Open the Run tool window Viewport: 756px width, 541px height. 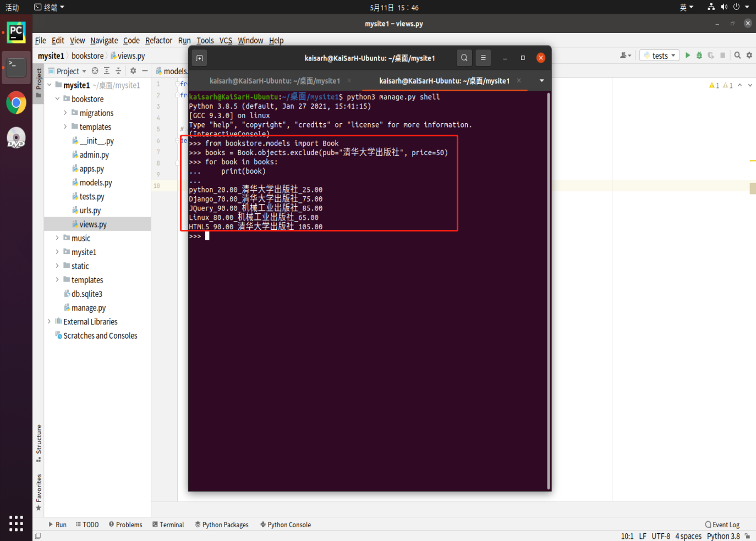[x=57, y=525]
